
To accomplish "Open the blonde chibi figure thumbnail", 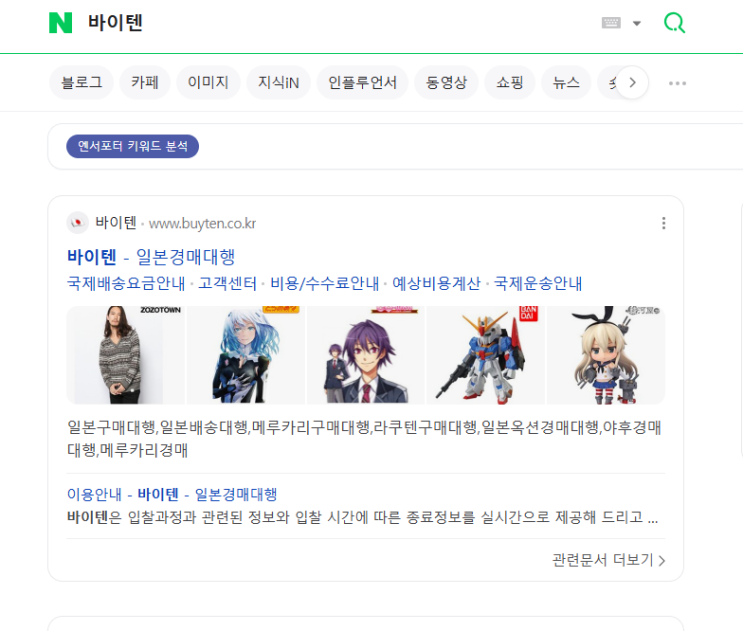I will [x=606, y=355].
